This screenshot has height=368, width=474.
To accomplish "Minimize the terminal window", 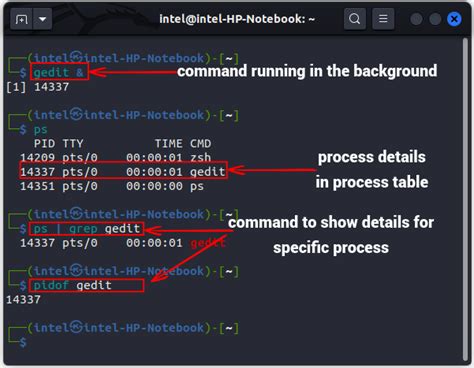I will (416, 19).
